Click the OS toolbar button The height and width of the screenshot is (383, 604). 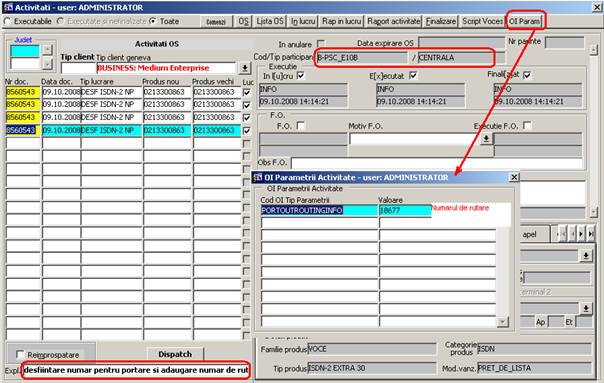pyautogui.click(x=243, y=21)
